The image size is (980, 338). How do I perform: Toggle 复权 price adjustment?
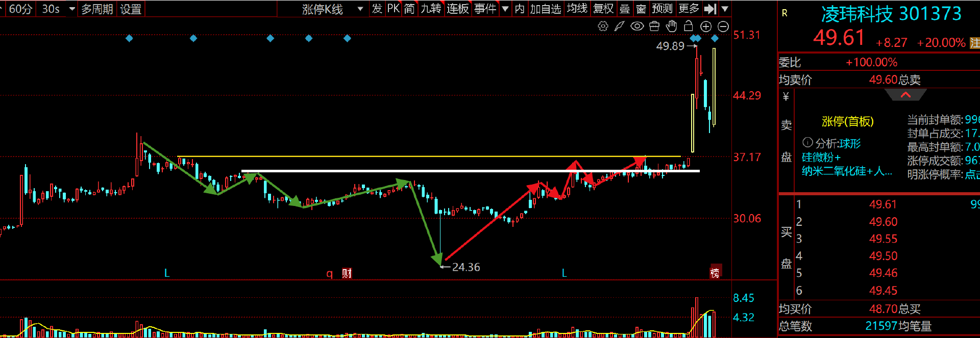(603, 9)
